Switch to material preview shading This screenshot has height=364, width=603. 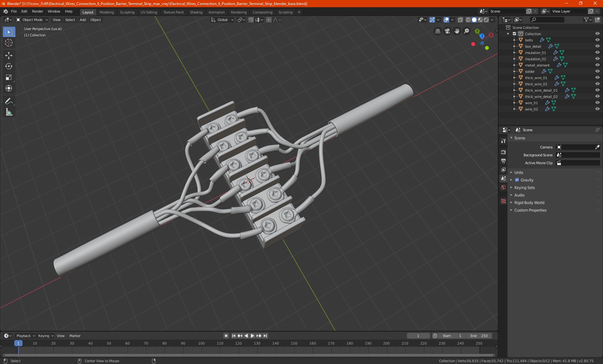point(480,20)
